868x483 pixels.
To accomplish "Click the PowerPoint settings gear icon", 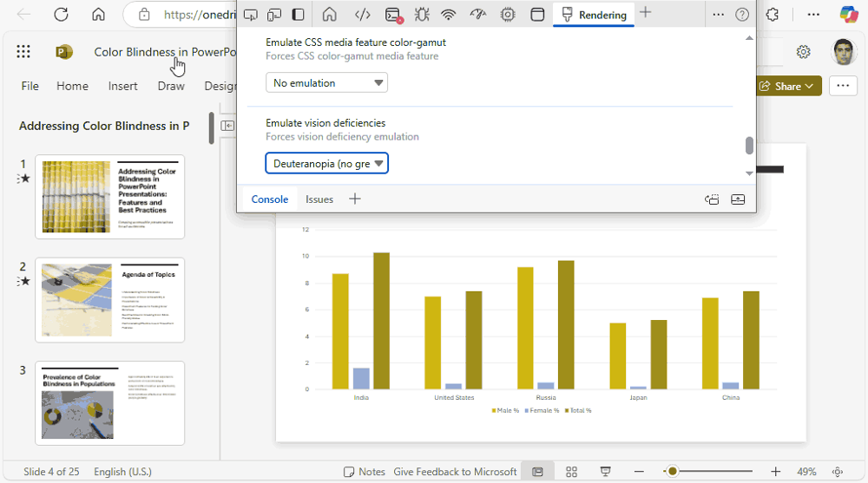I will [x=804, y=52].
